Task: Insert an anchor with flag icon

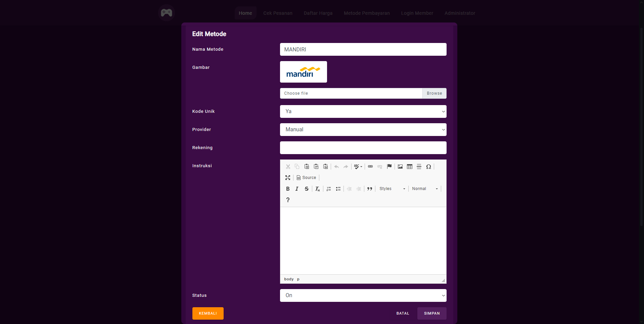Action: (x=389, y=167)
